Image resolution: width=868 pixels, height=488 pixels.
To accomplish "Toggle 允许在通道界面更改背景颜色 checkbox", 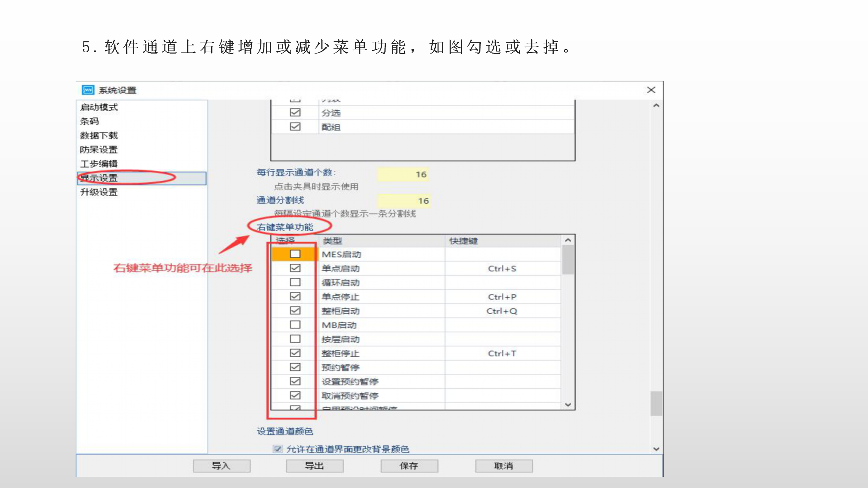I will click(x=278, y=449).
